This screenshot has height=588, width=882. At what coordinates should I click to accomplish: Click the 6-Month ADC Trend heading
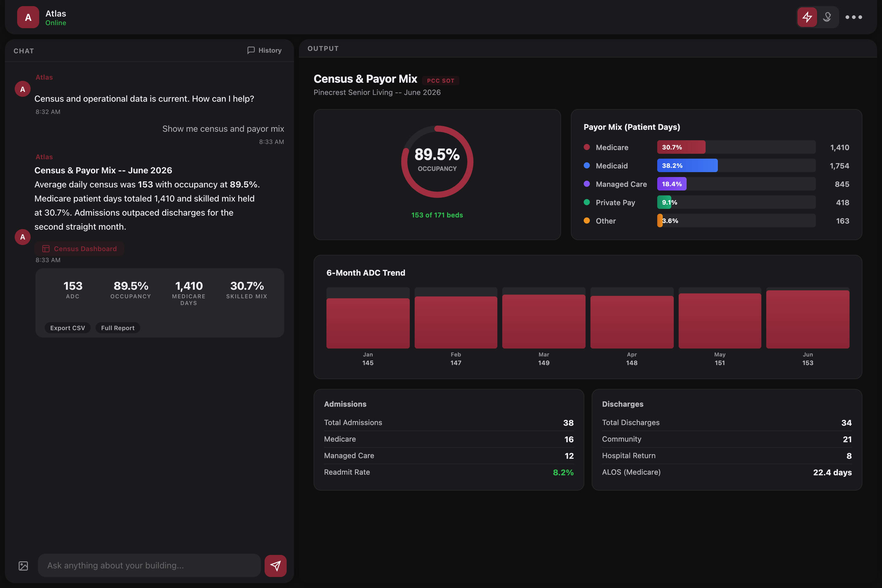coord(366,273)
